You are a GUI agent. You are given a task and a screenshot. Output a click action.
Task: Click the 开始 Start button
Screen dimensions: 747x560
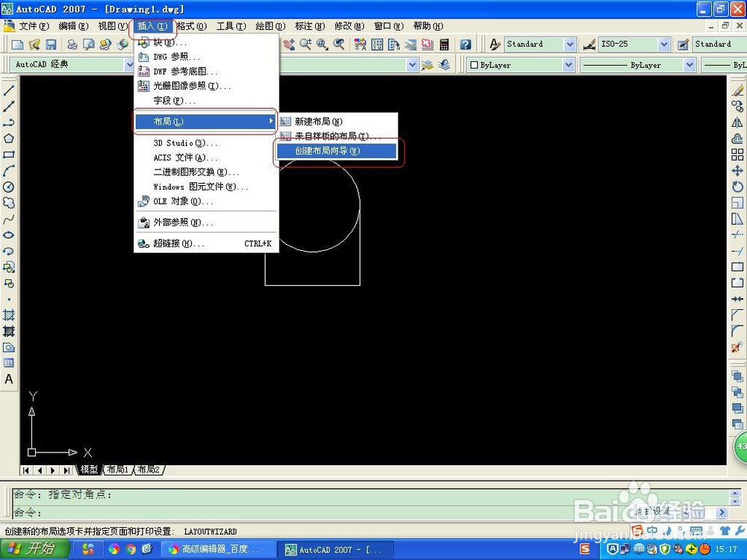pos(35,549)
